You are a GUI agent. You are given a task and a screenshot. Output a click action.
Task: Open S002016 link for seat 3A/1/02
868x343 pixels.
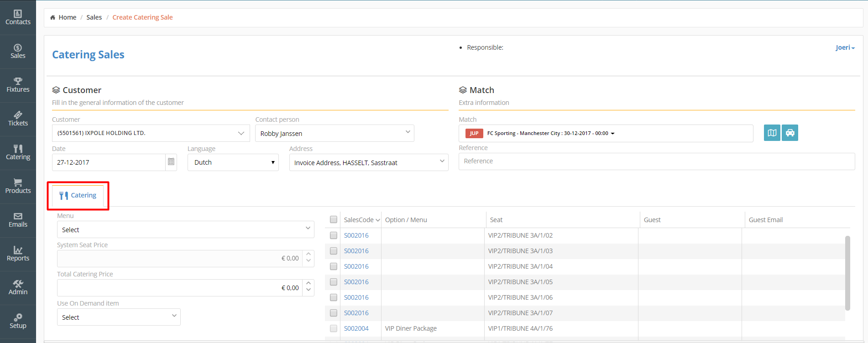tap(356, 235)
